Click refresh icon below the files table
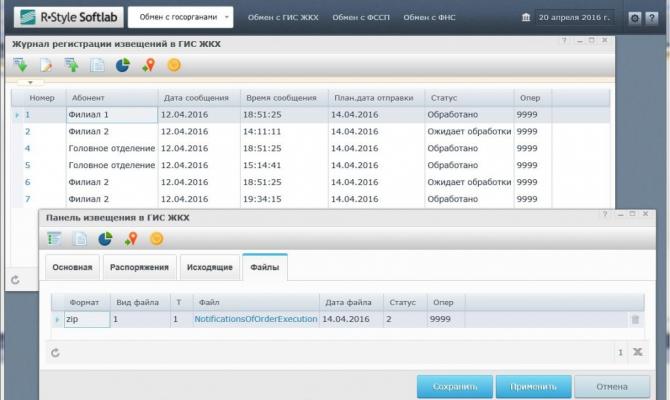This screenshot has height=400, width=670. 56,353
